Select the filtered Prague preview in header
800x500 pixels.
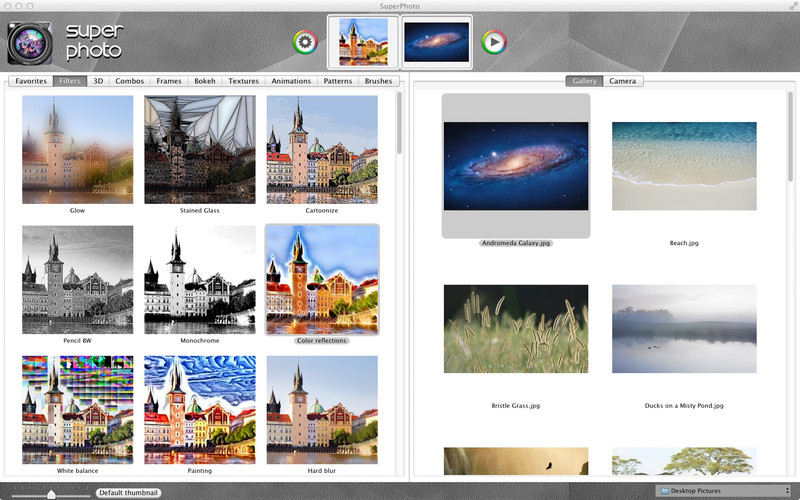363,42
